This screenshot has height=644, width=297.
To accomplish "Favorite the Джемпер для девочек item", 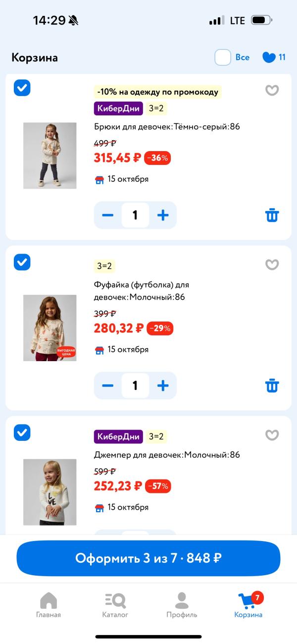I will tap(272, 435).
